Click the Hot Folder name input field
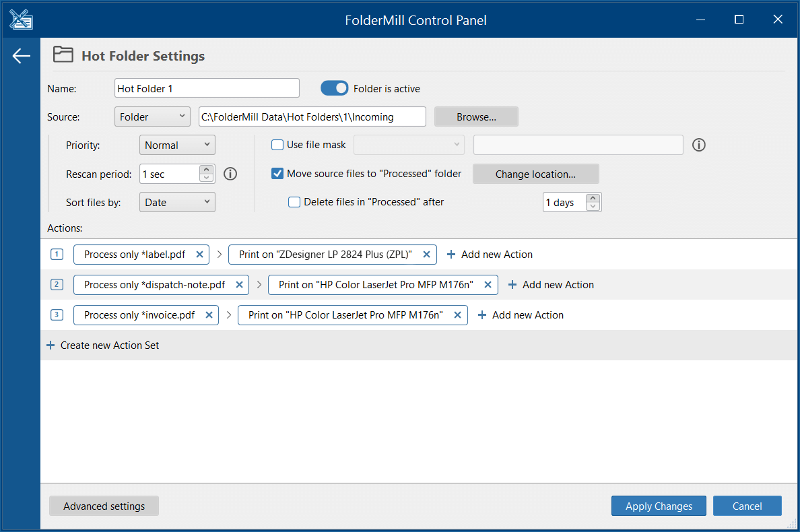 coord(207,88)
